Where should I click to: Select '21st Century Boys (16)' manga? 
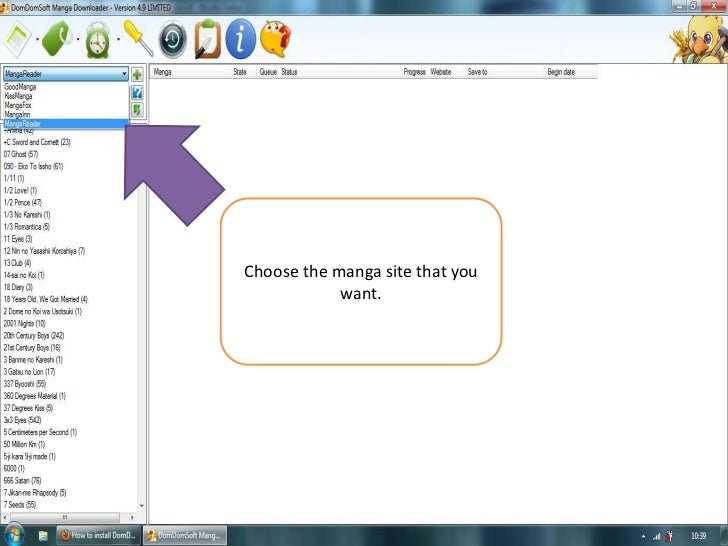point(32,347)
